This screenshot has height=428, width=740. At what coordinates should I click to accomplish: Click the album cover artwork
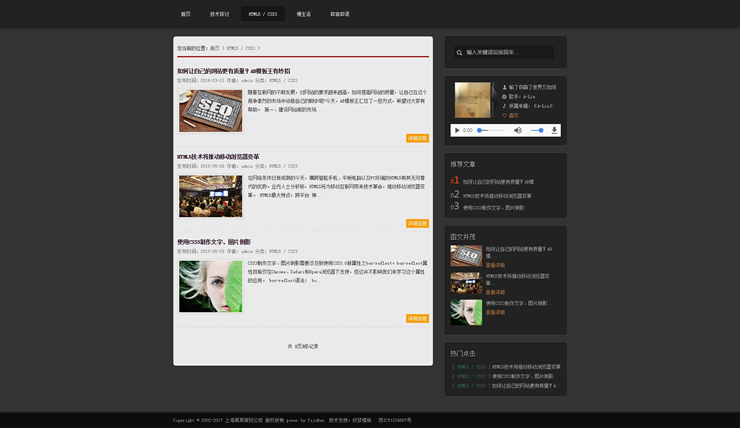[x=474, y=100]
